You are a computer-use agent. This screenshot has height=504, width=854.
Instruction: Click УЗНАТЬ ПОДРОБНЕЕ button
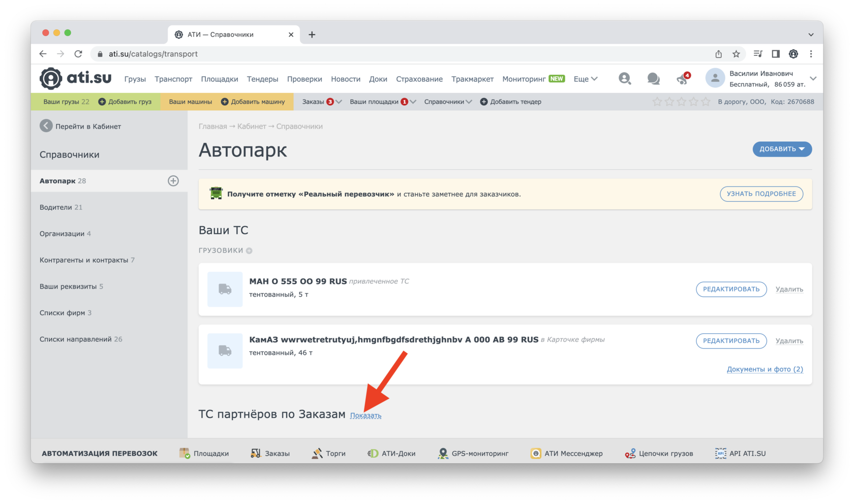(761, 194)
